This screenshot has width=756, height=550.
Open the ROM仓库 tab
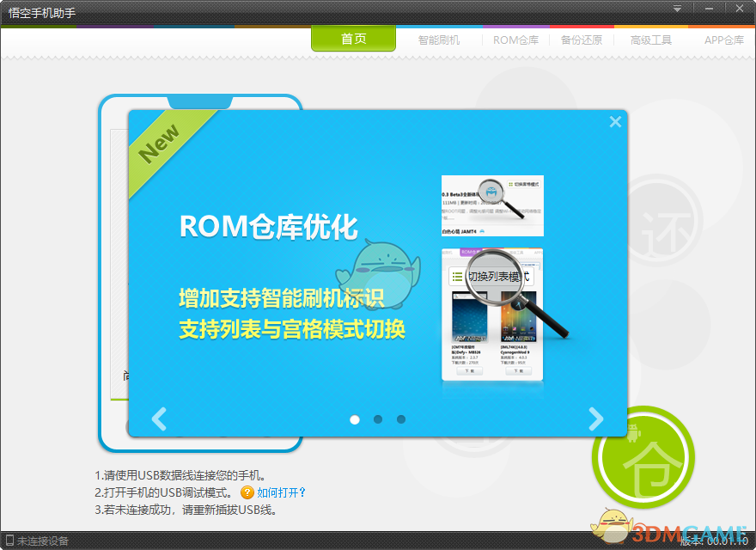(515, 40)
